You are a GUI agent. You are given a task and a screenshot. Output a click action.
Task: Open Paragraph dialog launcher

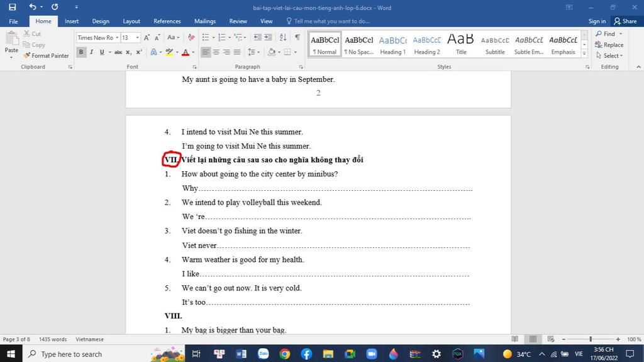click(x=301, y=67)
